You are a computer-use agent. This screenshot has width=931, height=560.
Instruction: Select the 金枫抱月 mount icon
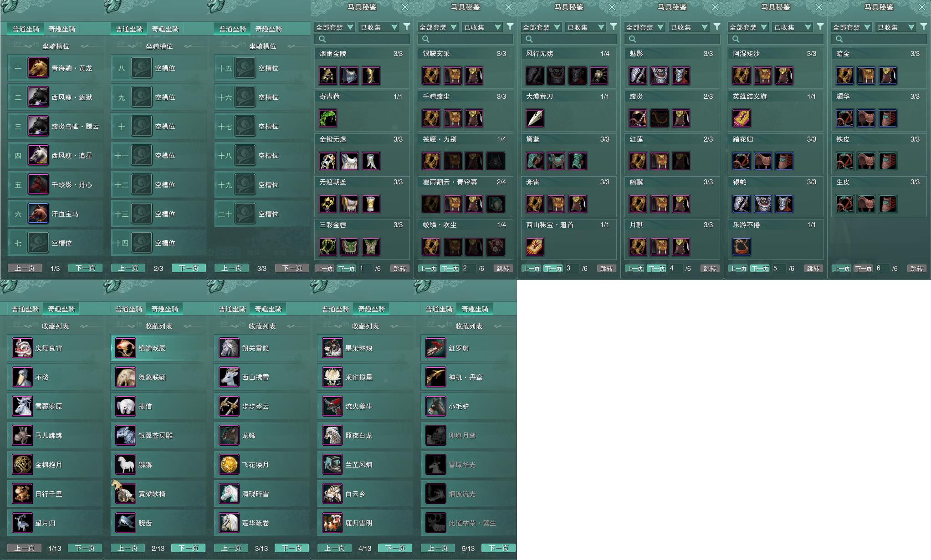22,464
